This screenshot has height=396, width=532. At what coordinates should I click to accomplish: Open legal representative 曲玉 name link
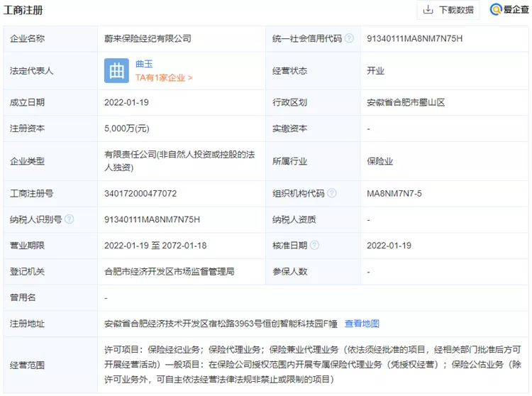144,64
